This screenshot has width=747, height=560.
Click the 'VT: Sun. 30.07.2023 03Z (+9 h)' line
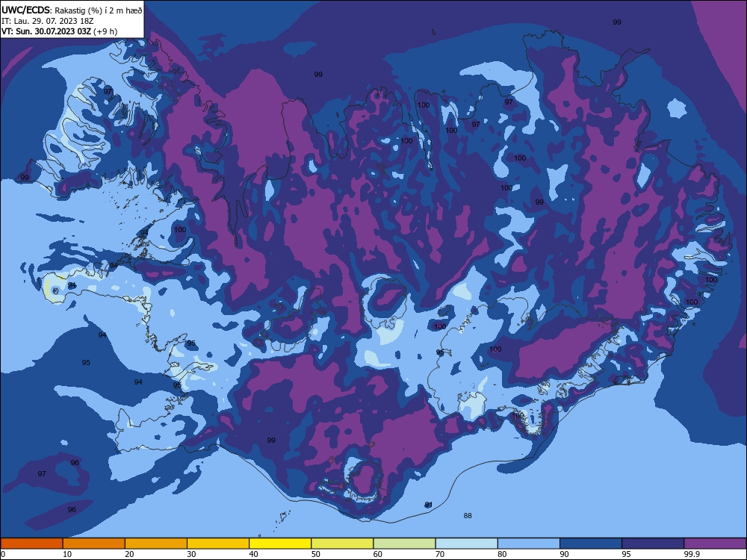[x=59, y=31]
